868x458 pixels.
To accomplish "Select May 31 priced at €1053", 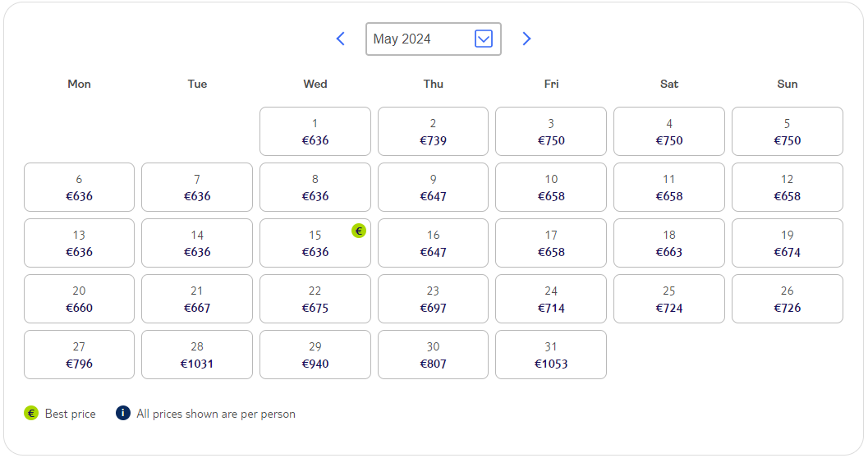I will coord(551,355).
